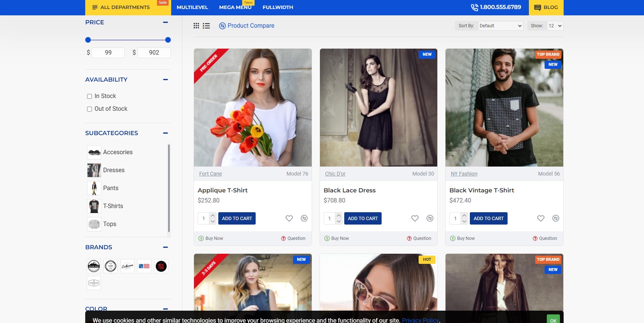Click the subcategories list scrollbar
This screenshot has height=323, width=644.
click(x=169, y=188)
